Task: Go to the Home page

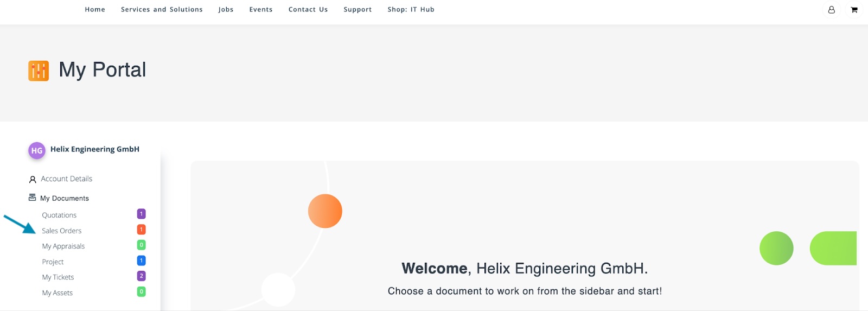Action: click(95, 10)
